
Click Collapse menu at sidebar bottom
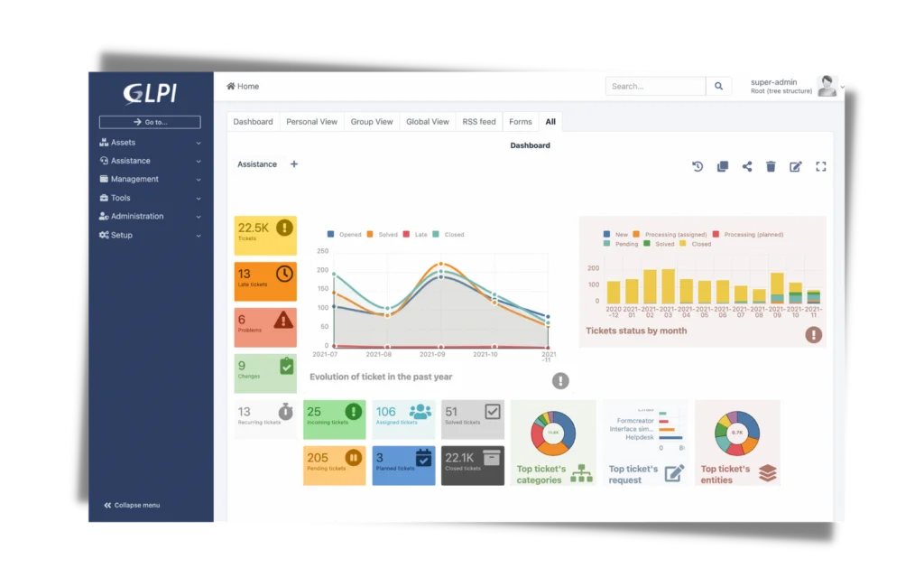(132, 505)
